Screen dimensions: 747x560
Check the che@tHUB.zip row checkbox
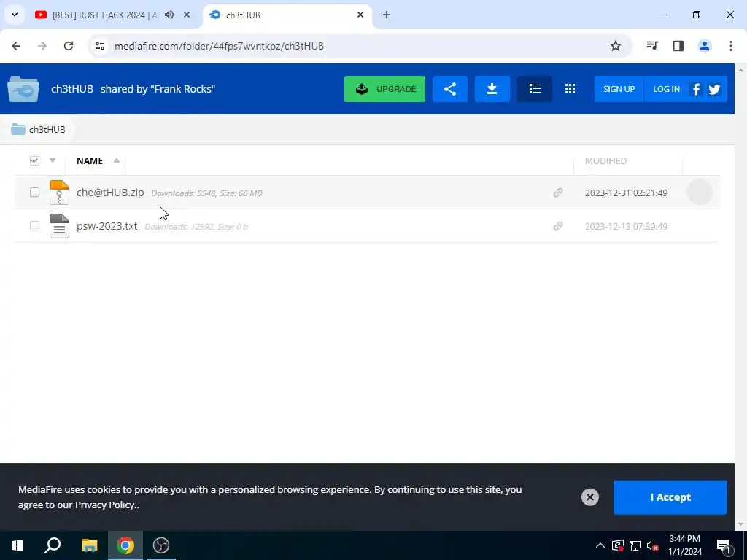tap(34, 192)
